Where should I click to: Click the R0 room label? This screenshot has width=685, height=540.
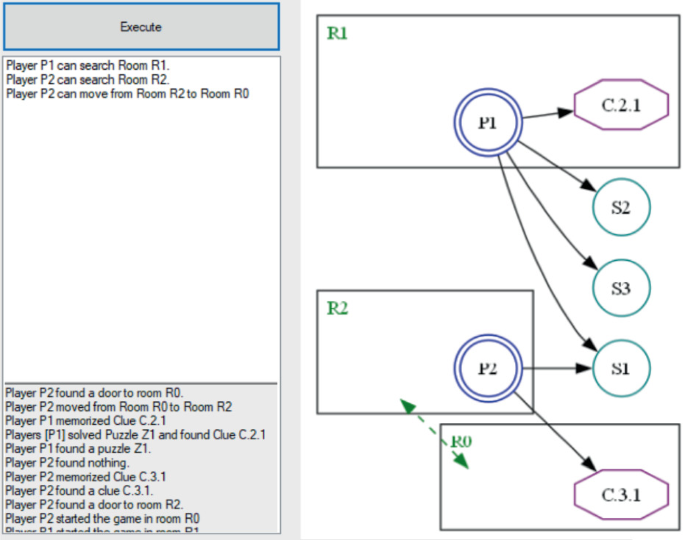point(461,442)
